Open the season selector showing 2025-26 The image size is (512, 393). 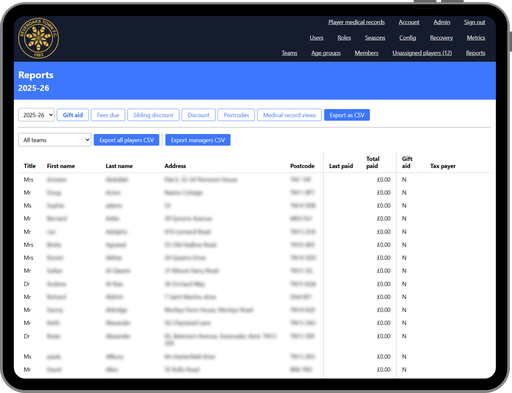tap(36, 115)
